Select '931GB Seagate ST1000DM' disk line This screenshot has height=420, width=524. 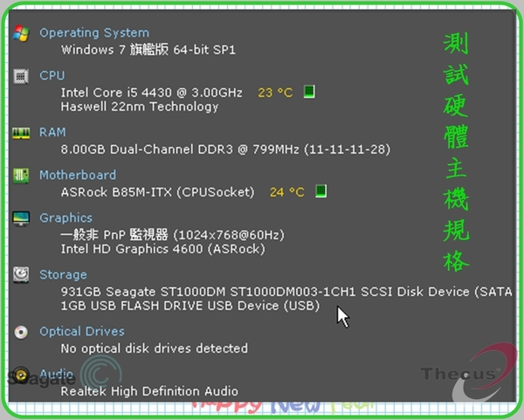click(286, 292)
